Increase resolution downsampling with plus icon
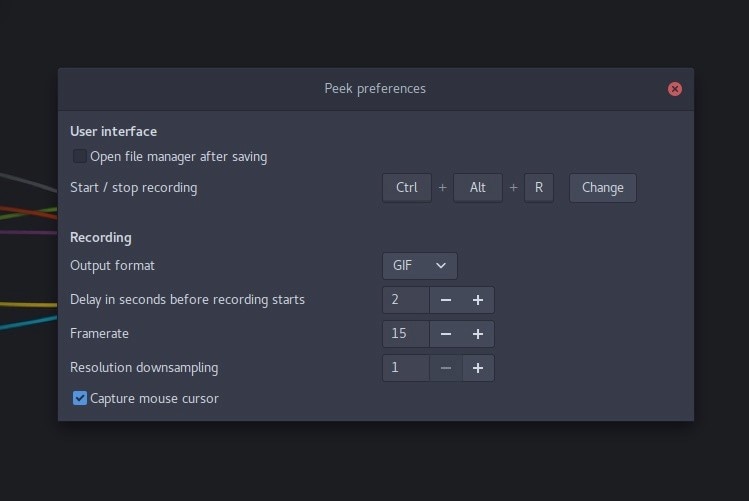Viewport: 749px width, 501px height. (x=478, y=368)
